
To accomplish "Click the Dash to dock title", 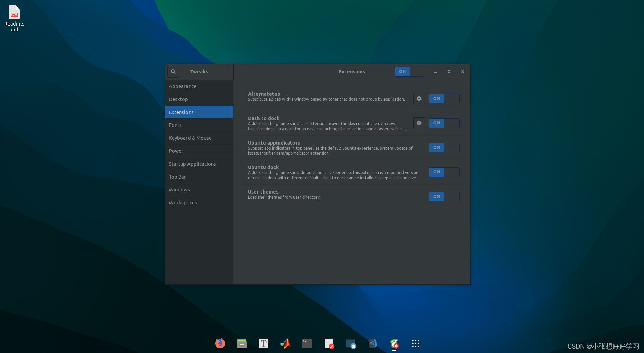I will pos(264,118).
